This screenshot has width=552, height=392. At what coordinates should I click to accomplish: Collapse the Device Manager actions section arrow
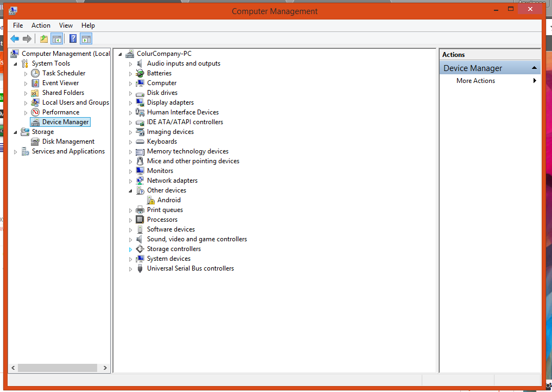(x=534, y=68)
